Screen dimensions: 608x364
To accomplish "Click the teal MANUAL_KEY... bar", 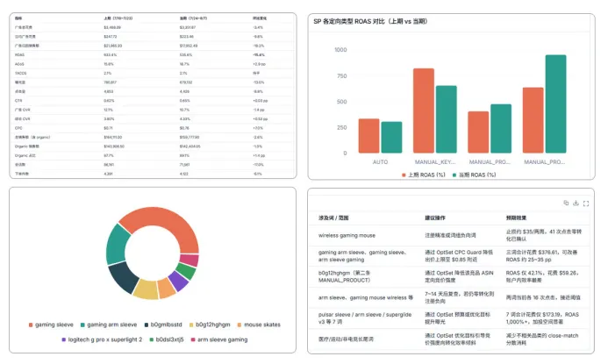I will click(447, 119).
